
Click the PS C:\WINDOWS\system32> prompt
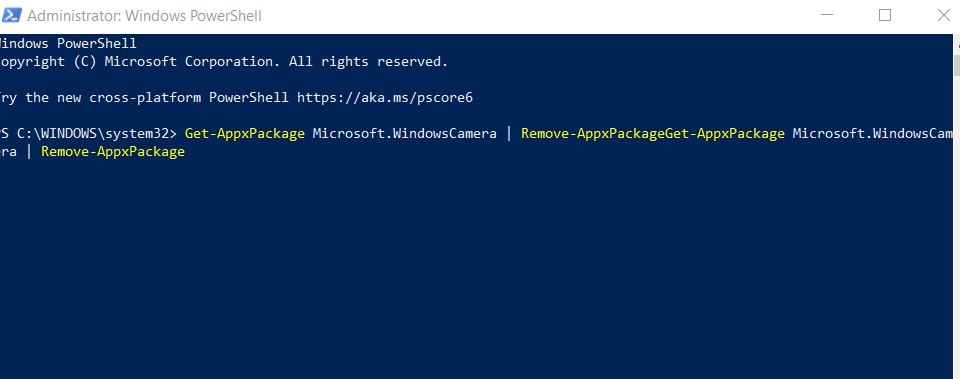(x=88, y=133)
